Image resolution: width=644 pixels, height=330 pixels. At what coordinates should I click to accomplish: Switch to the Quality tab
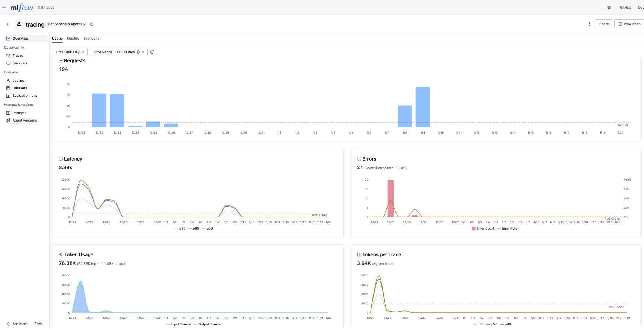click(x=73, y=38)
